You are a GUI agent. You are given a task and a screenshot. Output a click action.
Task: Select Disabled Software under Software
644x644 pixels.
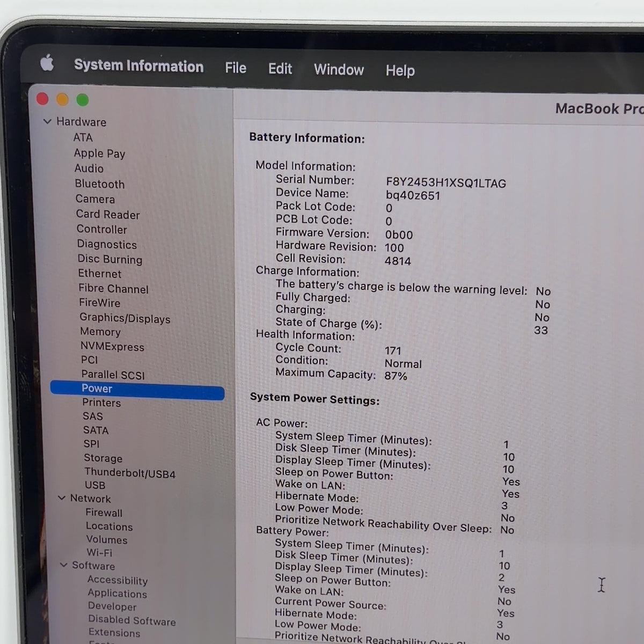tap(132, 620)
